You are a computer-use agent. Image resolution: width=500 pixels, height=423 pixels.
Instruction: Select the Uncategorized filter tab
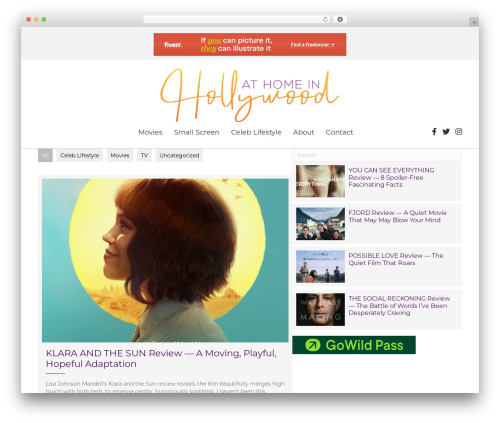(179, 155)
